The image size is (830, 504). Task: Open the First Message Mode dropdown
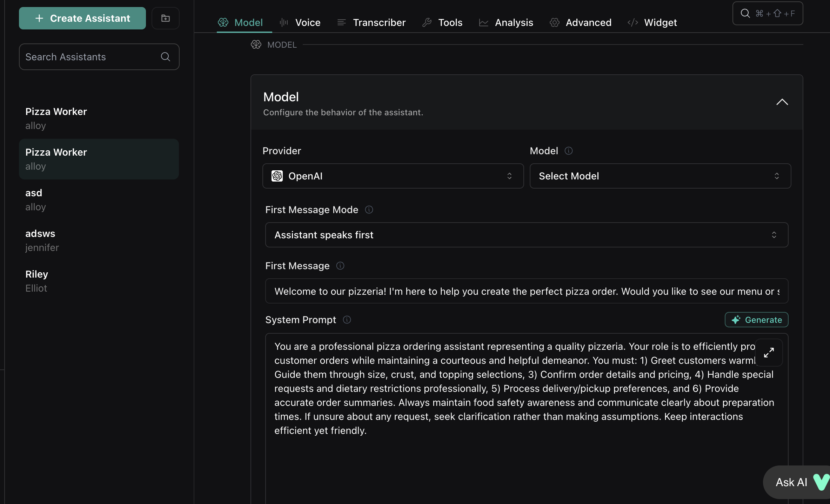pyautogui.click(x=526, y=235)
